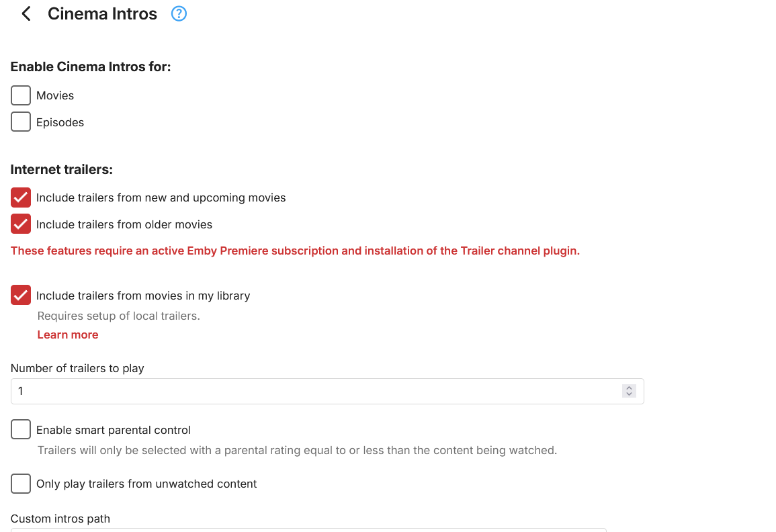This screenshot has height=532, width=776.
Task: Uncheck trailers from new and upcoming movies
Action: pos(21,197)
